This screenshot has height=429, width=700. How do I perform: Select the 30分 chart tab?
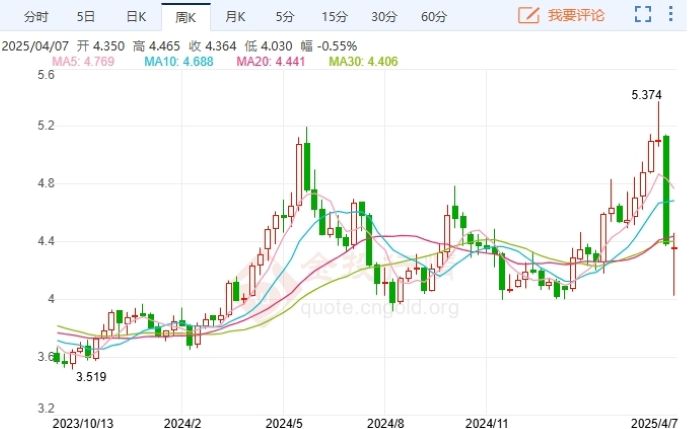tap(384, 16)
